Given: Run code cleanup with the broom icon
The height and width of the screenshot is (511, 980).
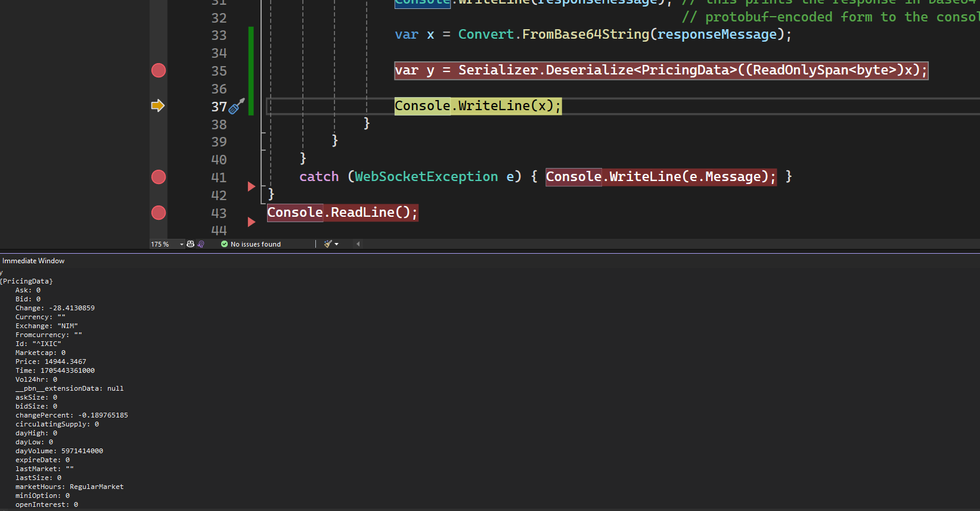Looking at the screenshot, I should [327, 244].
